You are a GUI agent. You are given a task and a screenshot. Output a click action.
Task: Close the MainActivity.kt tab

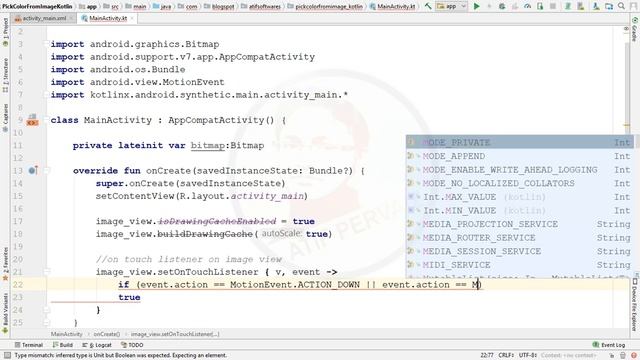132,18
